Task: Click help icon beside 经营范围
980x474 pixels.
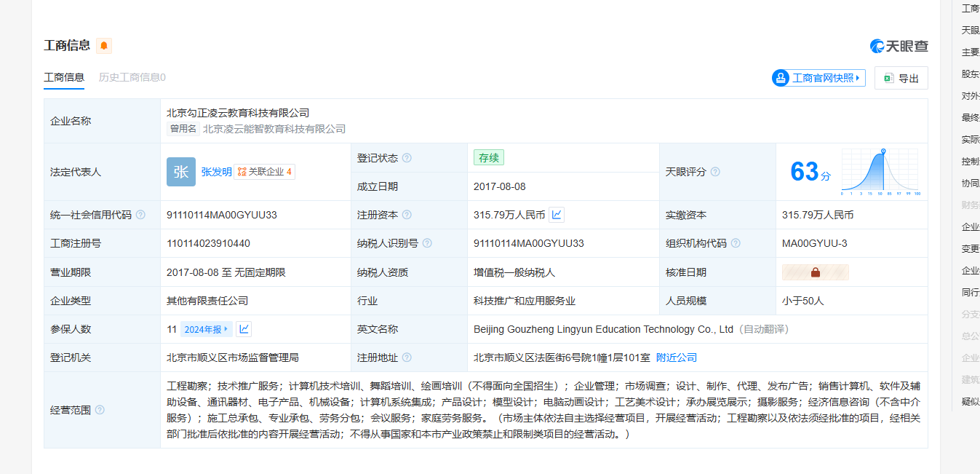Action: [100, 410]
